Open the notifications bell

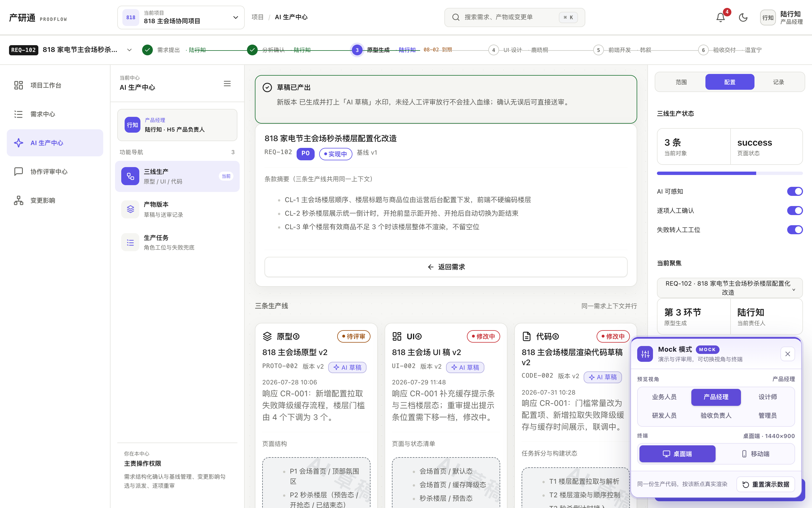tap(720, 17)
